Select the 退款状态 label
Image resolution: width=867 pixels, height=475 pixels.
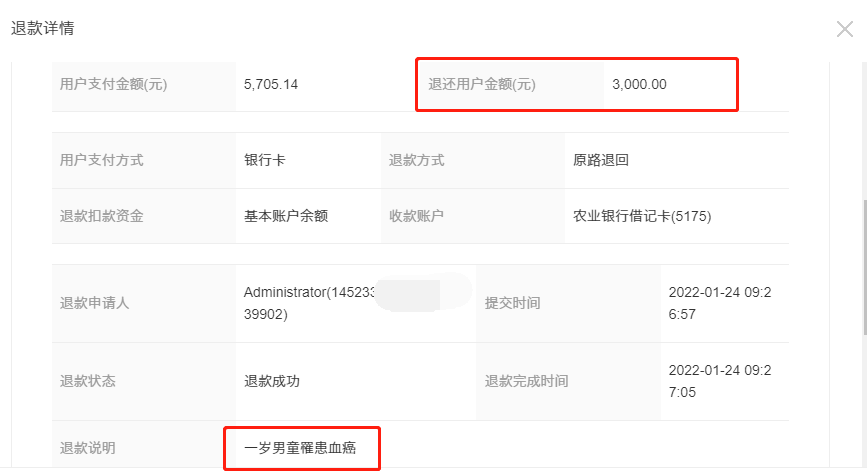click(x=87, y=382)
